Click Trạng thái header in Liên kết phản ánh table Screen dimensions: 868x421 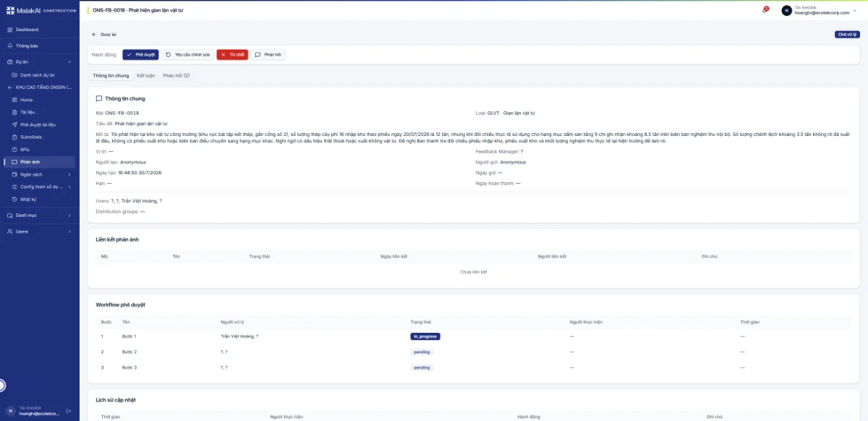click(x=259, y=257)
